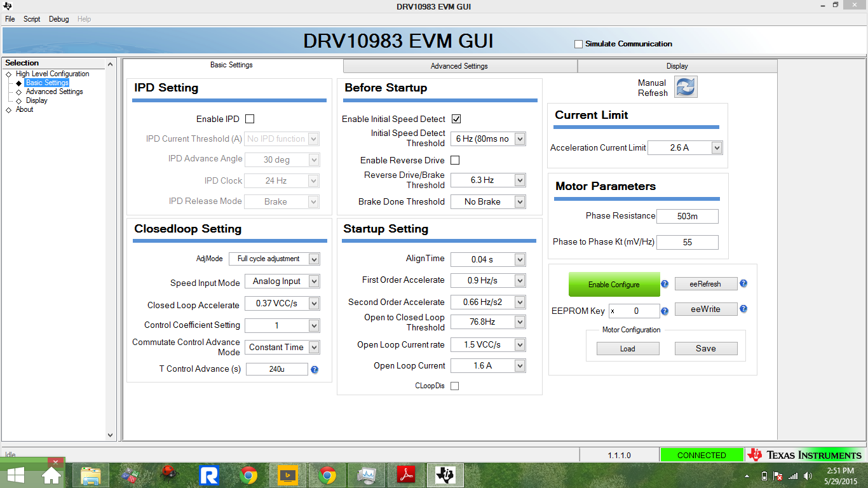868x488 pixels.
Task: Switch to Display tab
Action: pyautogui.click(x=677, y=66)
